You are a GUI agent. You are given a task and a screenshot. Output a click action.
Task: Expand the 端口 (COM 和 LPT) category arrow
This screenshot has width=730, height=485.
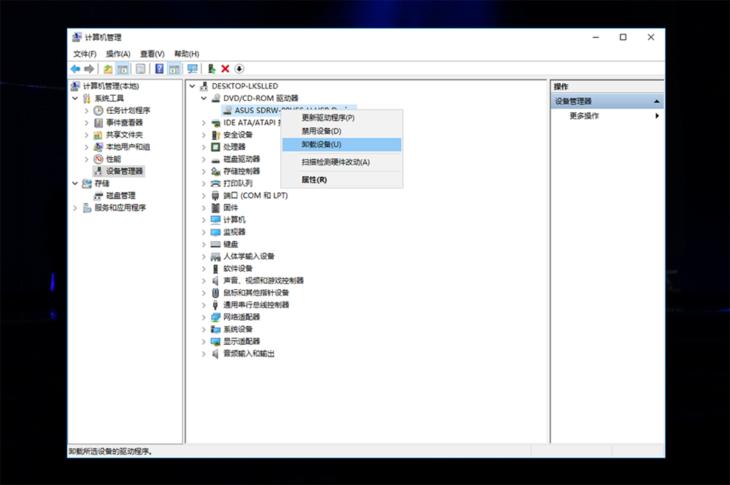204,195
